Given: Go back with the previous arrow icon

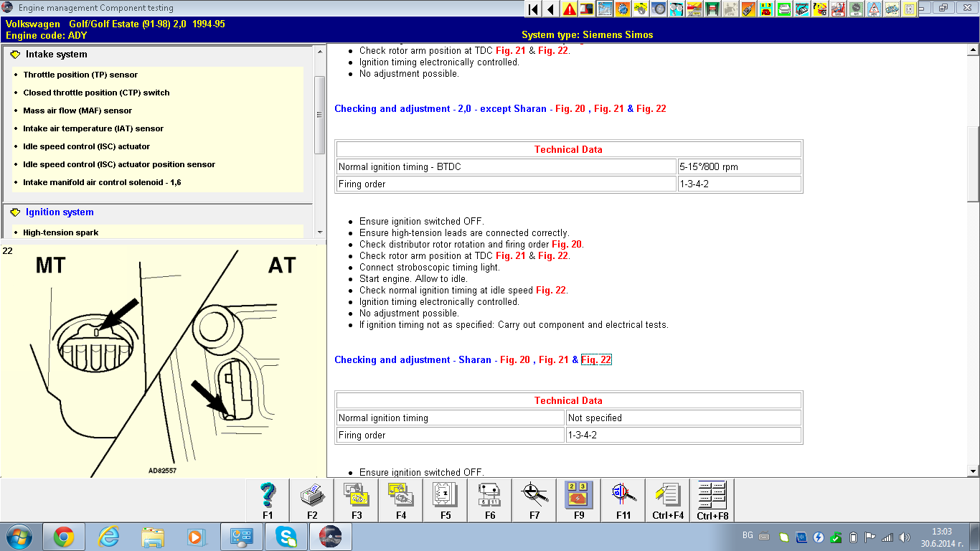Looking at the screenshot, I should (551, 9).
